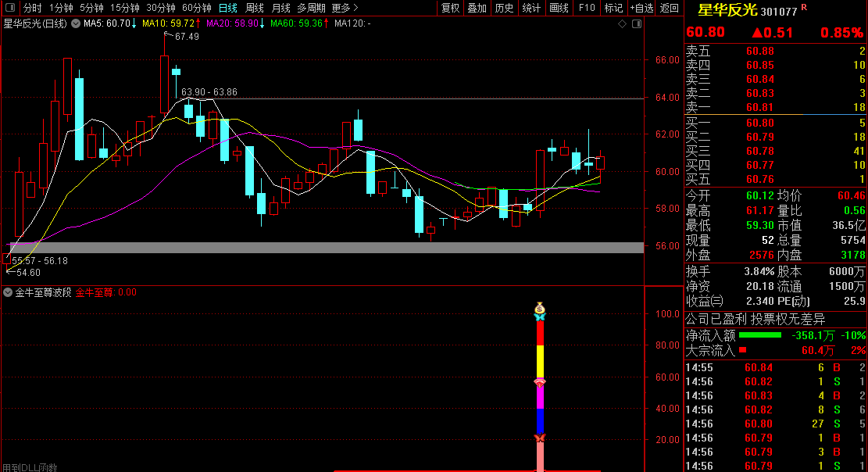Open 统计 statistics button
Screen dimensions: 868x472
tap(530, 8)
